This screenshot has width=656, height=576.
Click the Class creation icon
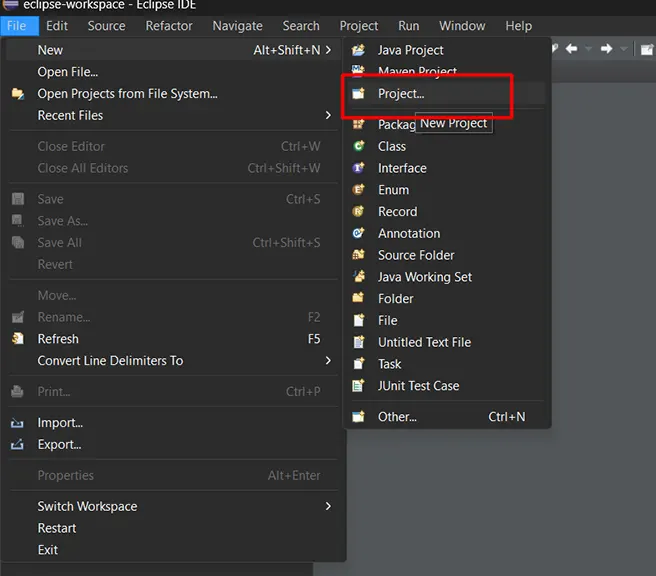point(359,146)
